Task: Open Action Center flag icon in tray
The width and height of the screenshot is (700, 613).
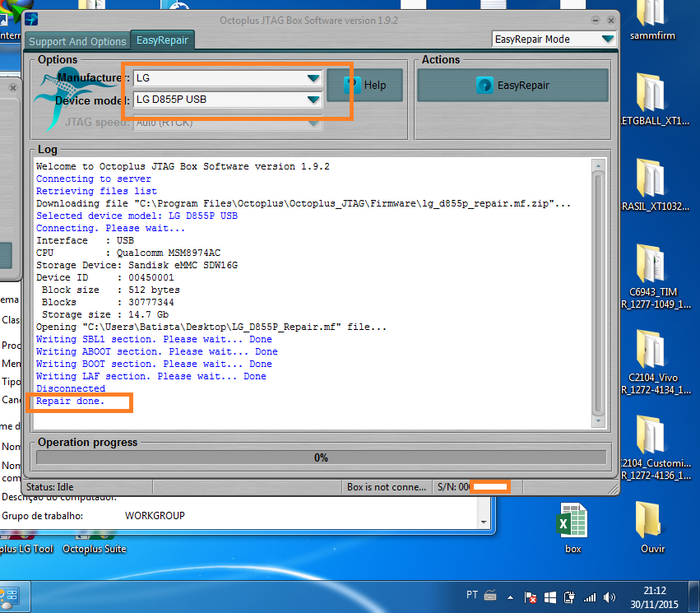Action: click(531, 597)
